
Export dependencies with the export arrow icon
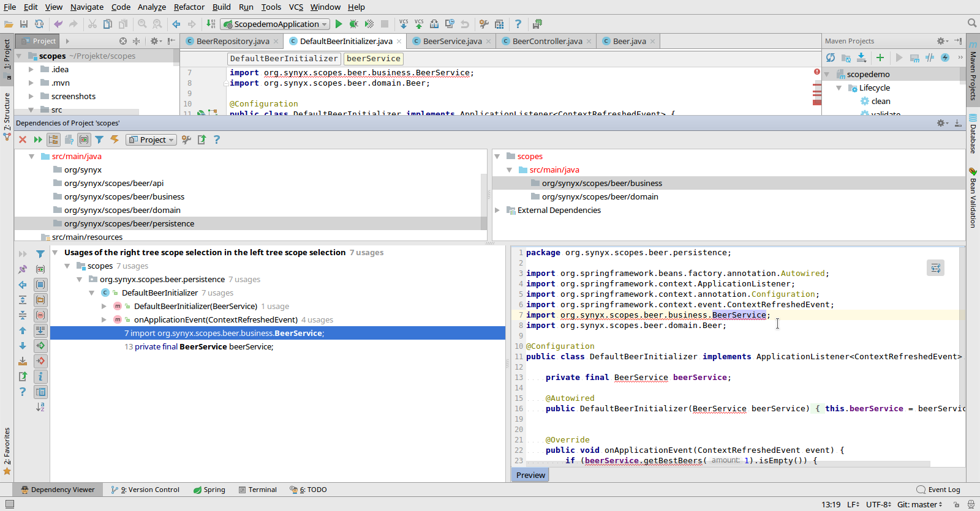pos(202,140)
